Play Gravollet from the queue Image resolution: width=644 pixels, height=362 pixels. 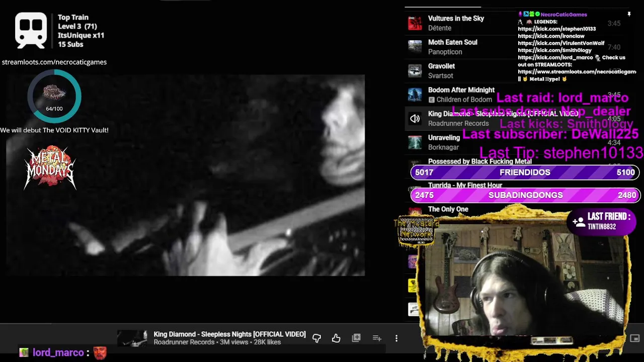coord(441,66)
